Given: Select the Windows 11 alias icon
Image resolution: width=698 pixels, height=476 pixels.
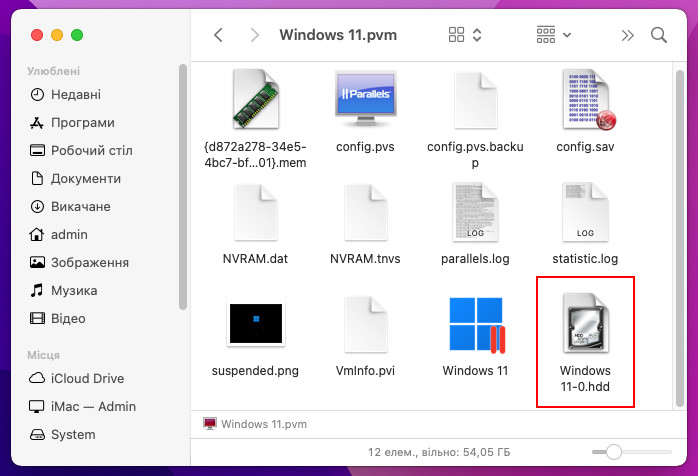Looking at the screenshot, I should tap(476, 325).
